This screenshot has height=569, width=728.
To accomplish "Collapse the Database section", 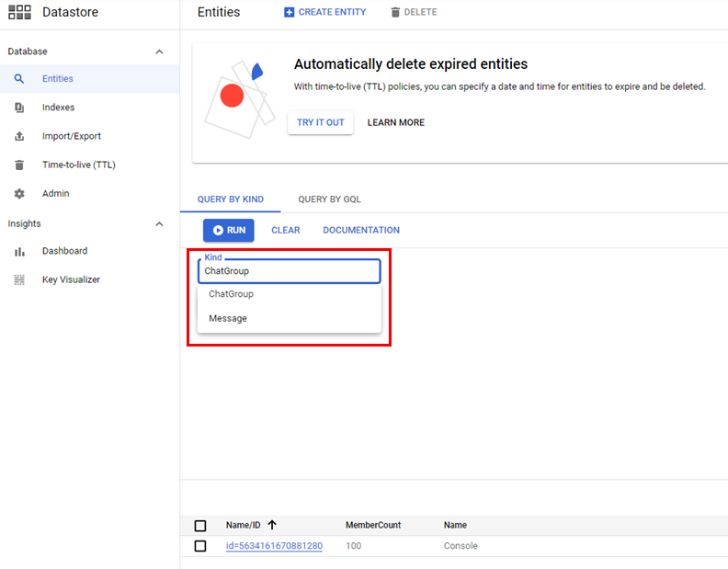I will click(x=159, y=51).
